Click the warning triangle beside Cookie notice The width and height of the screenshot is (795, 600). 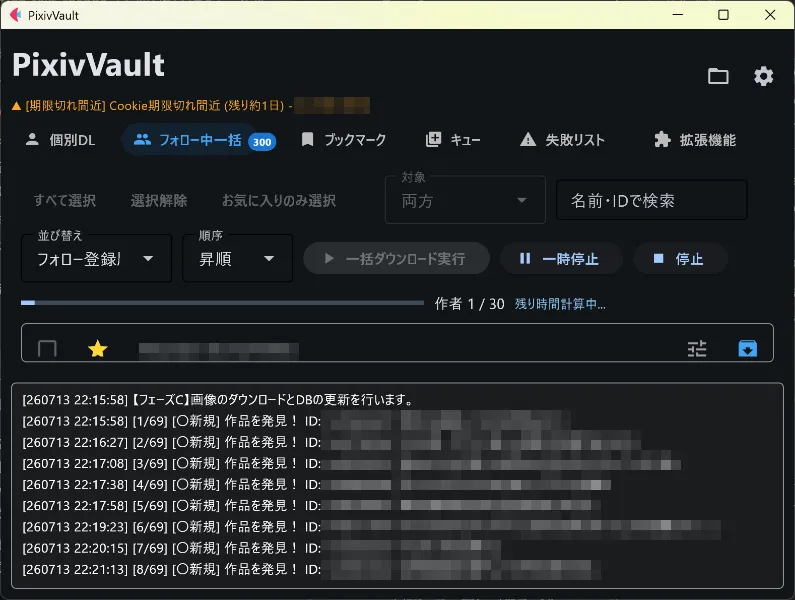[x=16, y=105]
